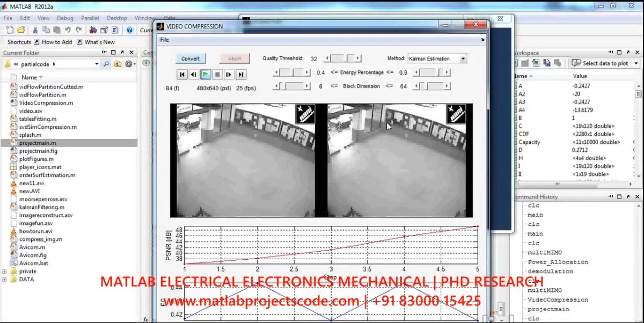The width and height of the screenshot is (644, 323).
Task: Click the minimum Block Dimension slider
Action: [291, 86]
